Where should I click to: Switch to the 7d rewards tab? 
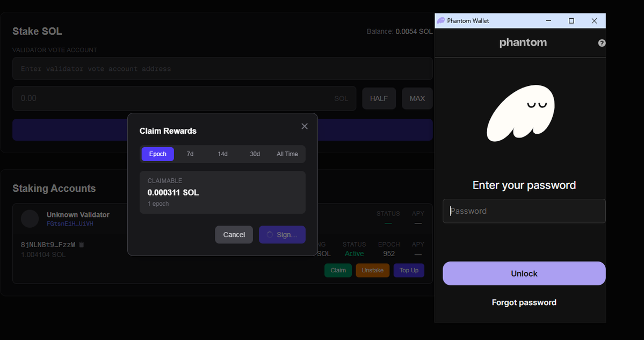click(190, 154)
